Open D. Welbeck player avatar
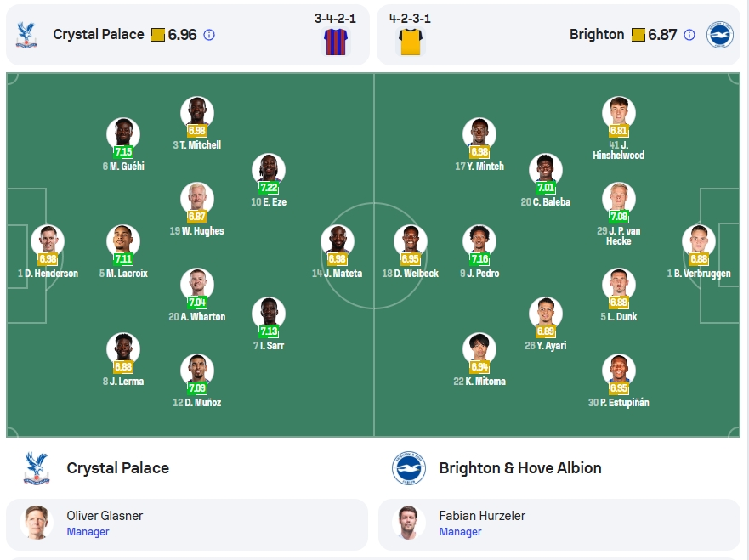 411,241
